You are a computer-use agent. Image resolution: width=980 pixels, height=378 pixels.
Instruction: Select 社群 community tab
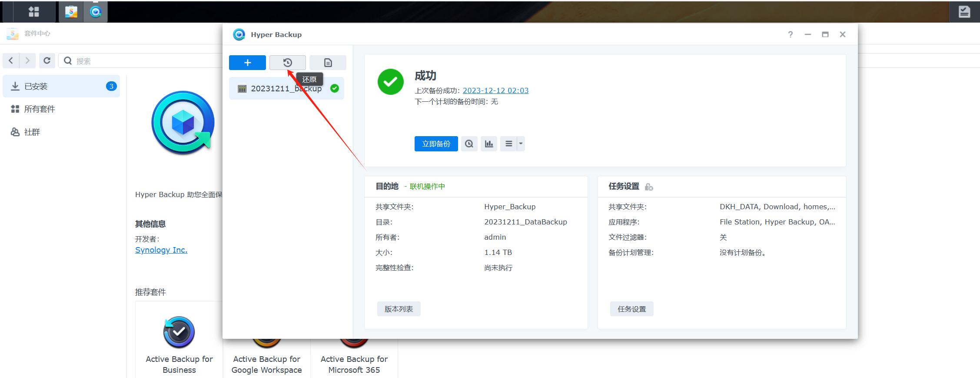pos(61,132)
